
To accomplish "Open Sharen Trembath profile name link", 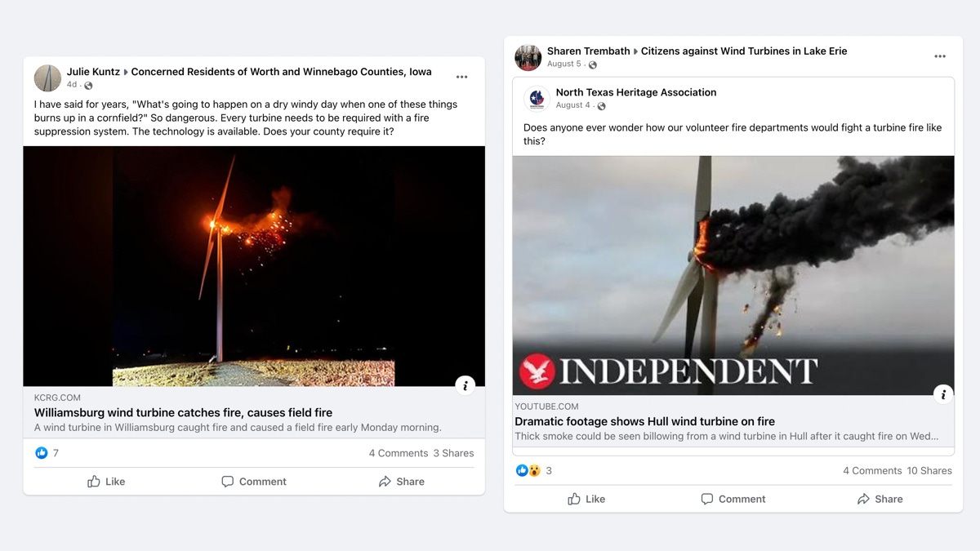I will pos(589,51).
